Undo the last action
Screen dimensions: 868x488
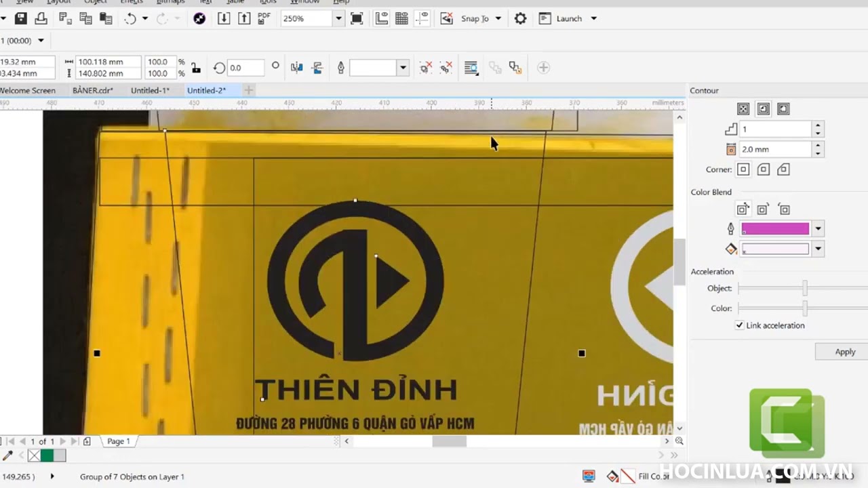pyautogui.click(x=130, y=19)
